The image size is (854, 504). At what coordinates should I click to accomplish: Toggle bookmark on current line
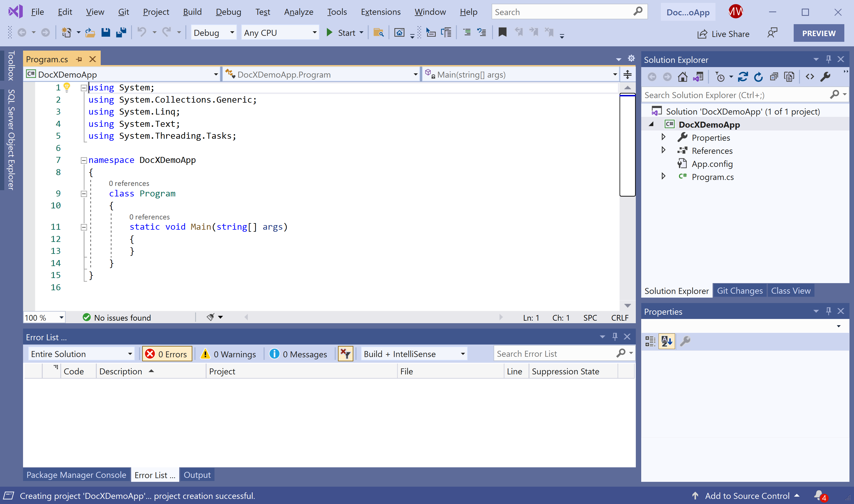502,33
